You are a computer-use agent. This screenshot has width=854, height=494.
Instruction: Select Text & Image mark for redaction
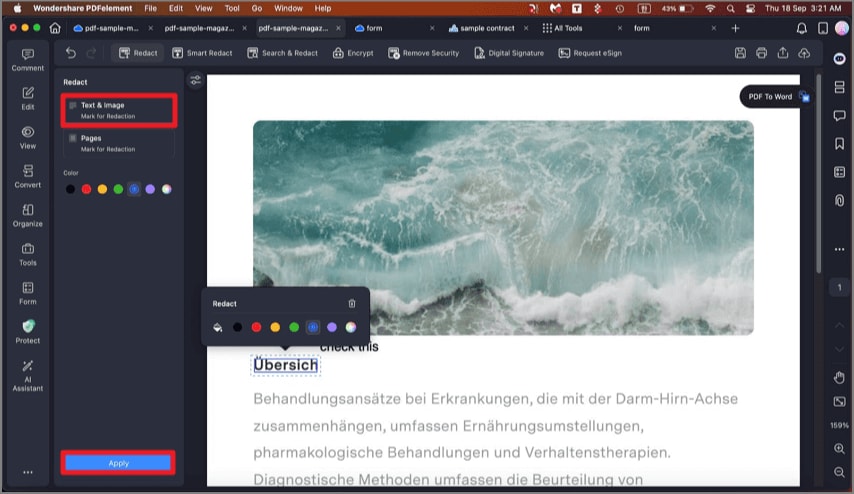tap(119, 110)
